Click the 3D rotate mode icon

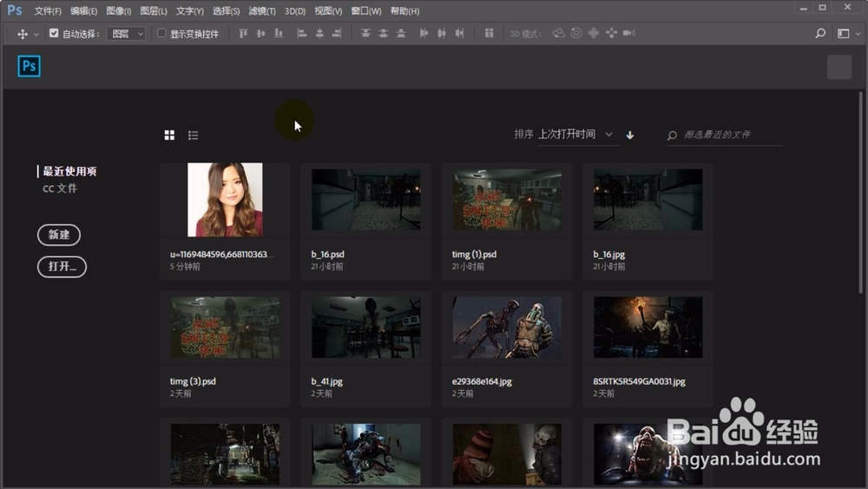558,33
